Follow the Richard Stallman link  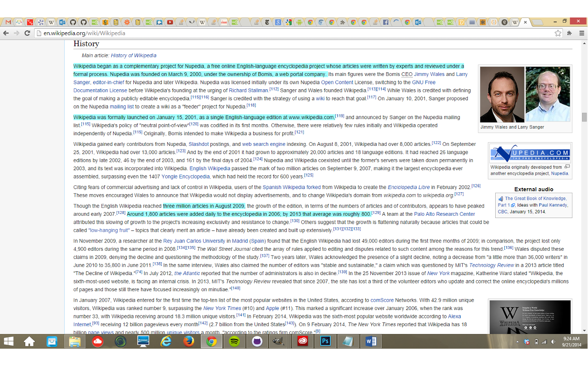(x=249, y=90)
